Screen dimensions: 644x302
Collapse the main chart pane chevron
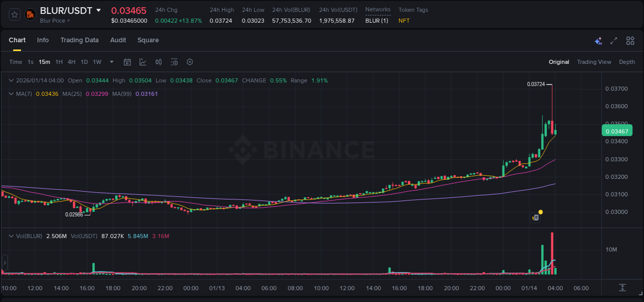pyautogui.click(x=11, y=80)
